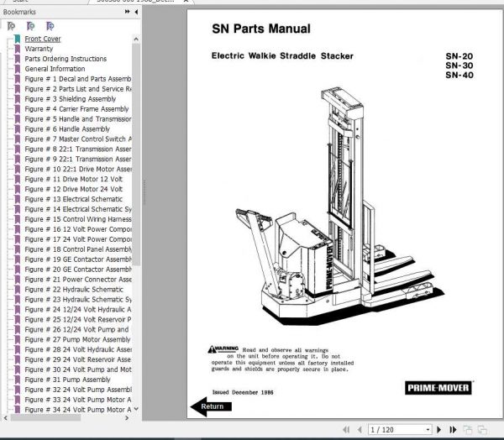Screen dimensions: 504x440
Task: Open Figure # 24 12/24 Volt Hydraulic
Action: pos(78,309)
